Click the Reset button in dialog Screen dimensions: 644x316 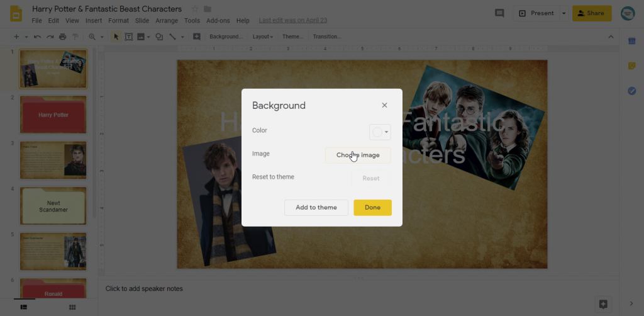click(371, 178)
